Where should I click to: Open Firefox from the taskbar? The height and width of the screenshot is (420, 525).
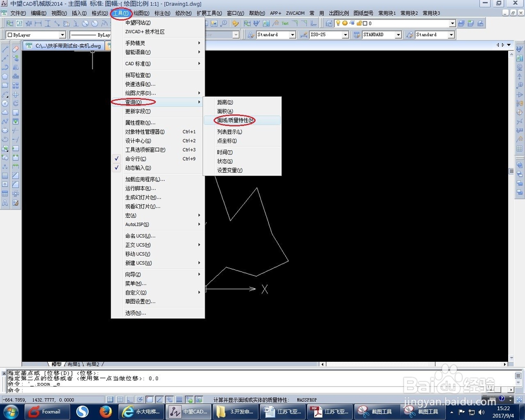(105, 412)
